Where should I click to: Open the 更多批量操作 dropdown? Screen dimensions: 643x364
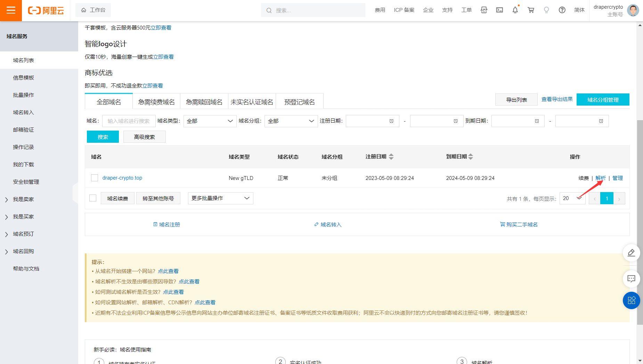click(220, 198)
